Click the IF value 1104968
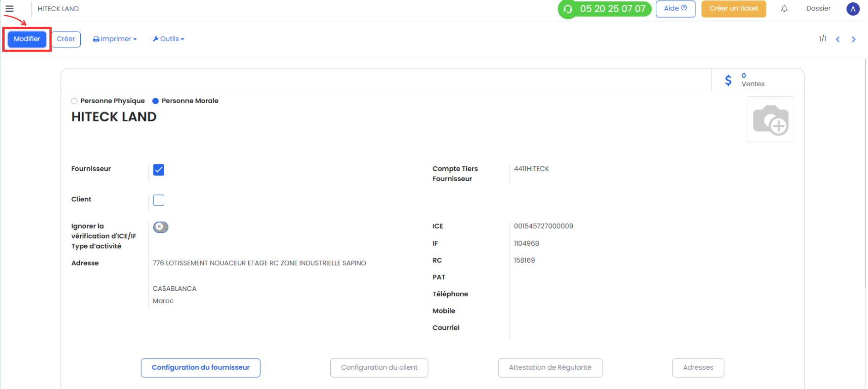868x389 pixels. point(527,243)
